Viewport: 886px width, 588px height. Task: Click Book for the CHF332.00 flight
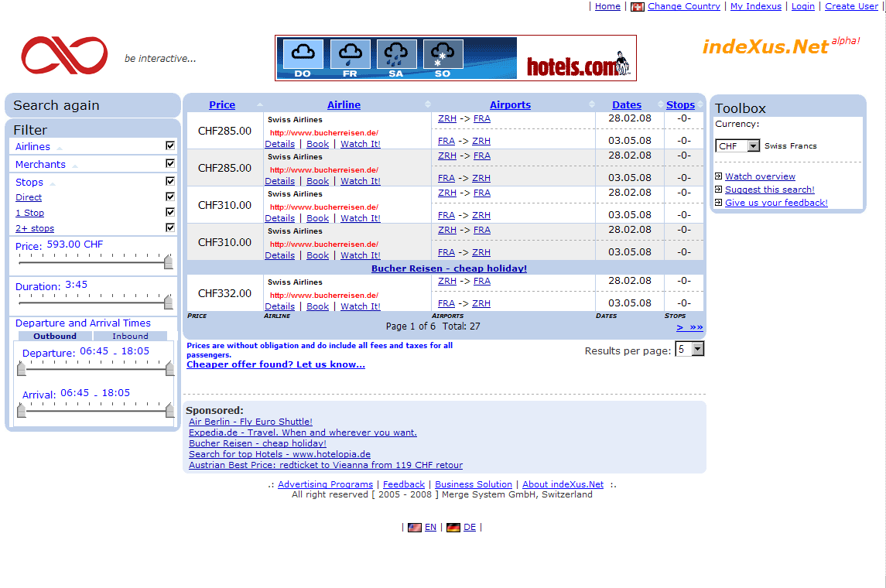317,306
